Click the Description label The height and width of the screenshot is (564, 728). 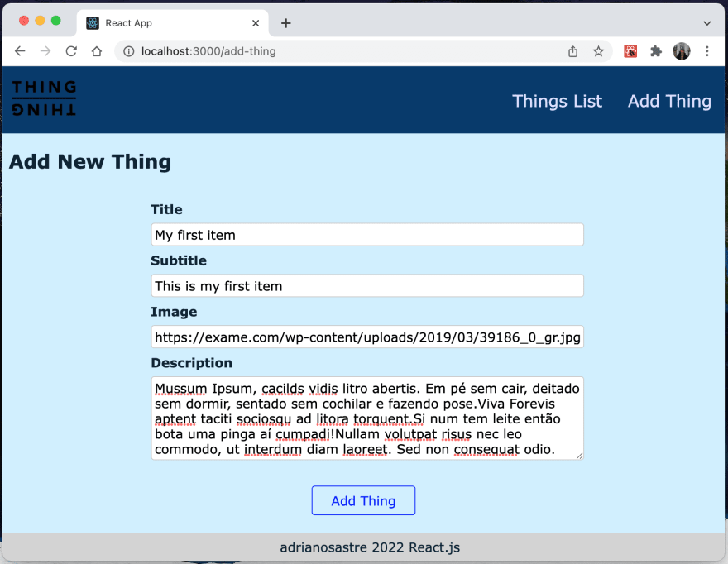[x=192, y=363]
